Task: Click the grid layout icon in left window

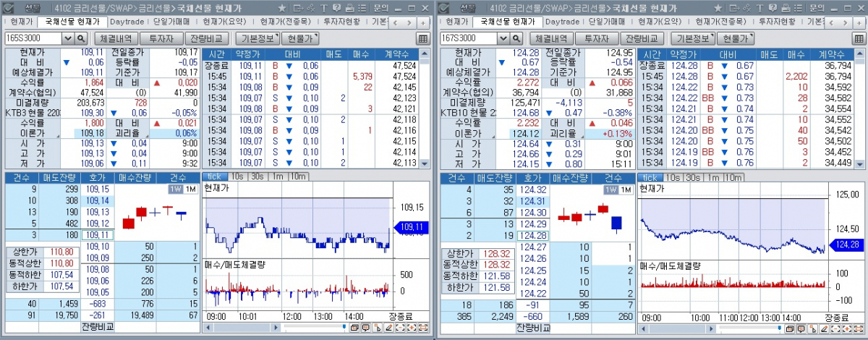Action: (x=423, y=38)
